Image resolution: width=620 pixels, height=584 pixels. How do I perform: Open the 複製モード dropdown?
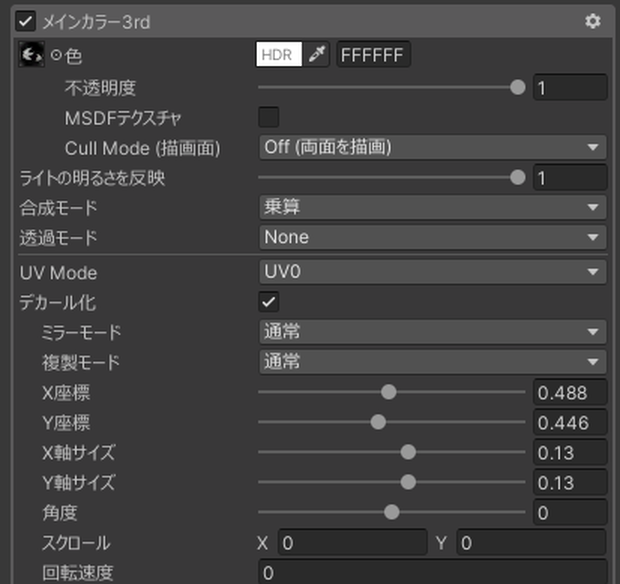coord(433,362)
